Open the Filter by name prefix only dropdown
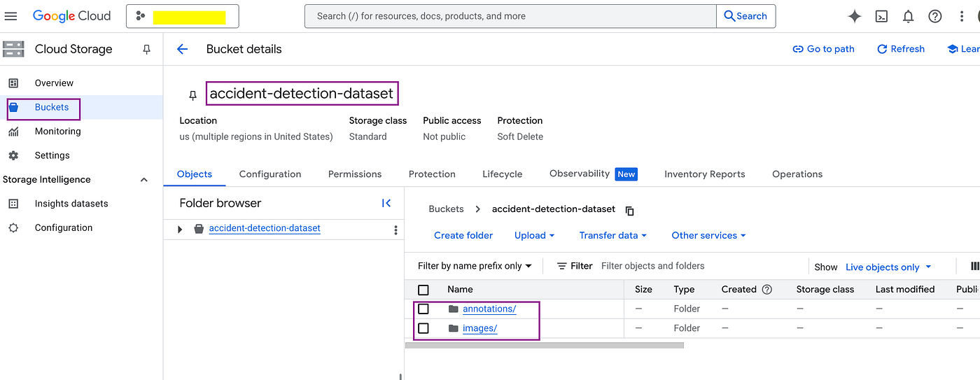Screen dimensions: 980x380 (x=475, y=266)
